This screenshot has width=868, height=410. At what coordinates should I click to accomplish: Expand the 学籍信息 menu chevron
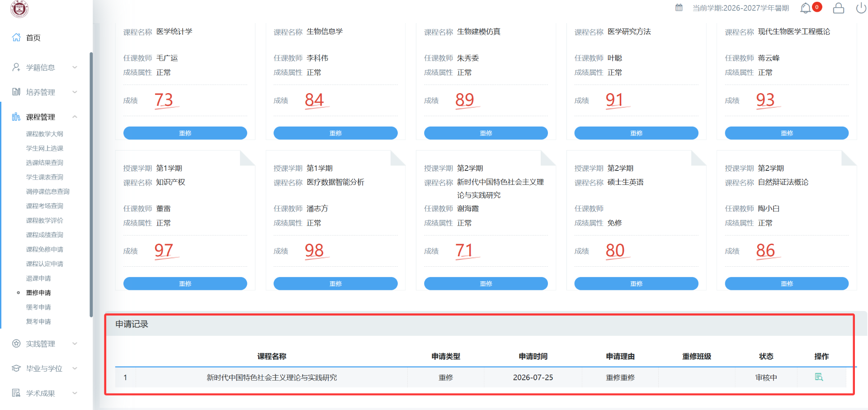pos(75,67)
